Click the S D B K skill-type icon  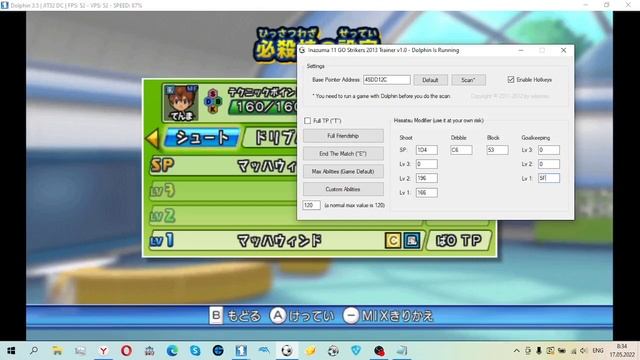tap(213, 101)
